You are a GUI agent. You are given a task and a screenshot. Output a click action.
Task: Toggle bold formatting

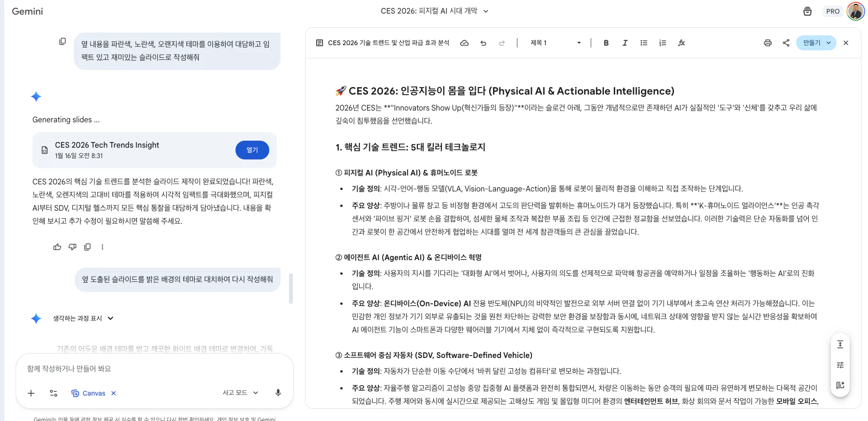coord(606,43)
